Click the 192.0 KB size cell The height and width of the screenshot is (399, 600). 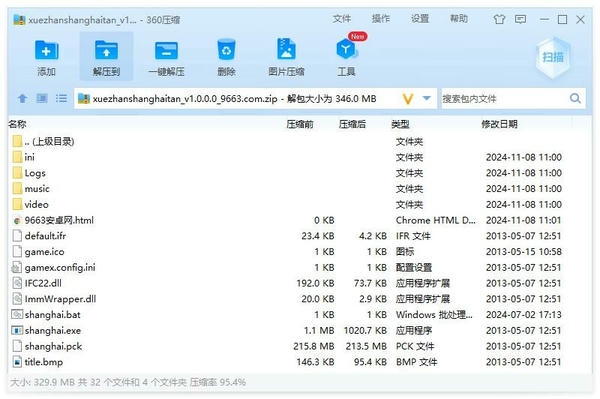click(x=315, y=283)
